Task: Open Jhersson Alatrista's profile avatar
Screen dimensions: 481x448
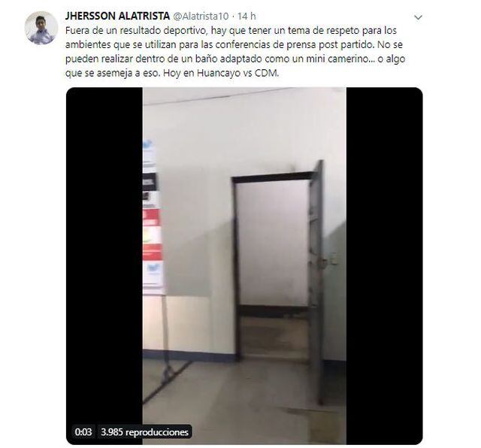Action: tap(41, 28)
